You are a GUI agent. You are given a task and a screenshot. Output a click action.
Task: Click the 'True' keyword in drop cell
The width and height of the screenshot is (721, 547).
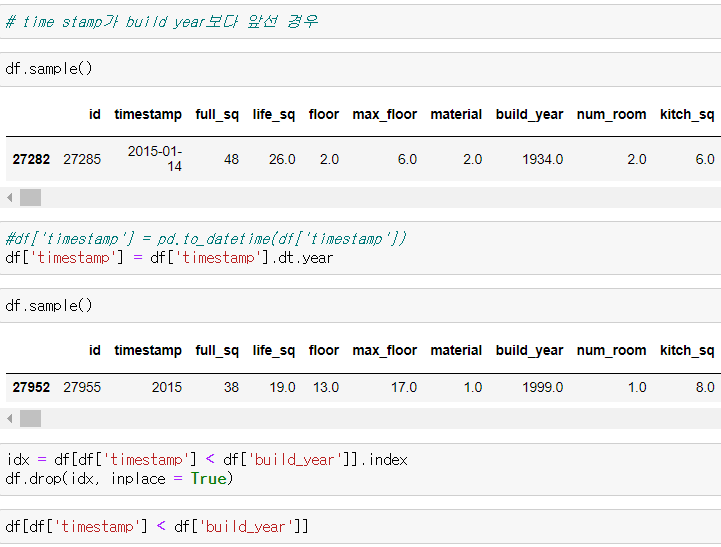209,479
